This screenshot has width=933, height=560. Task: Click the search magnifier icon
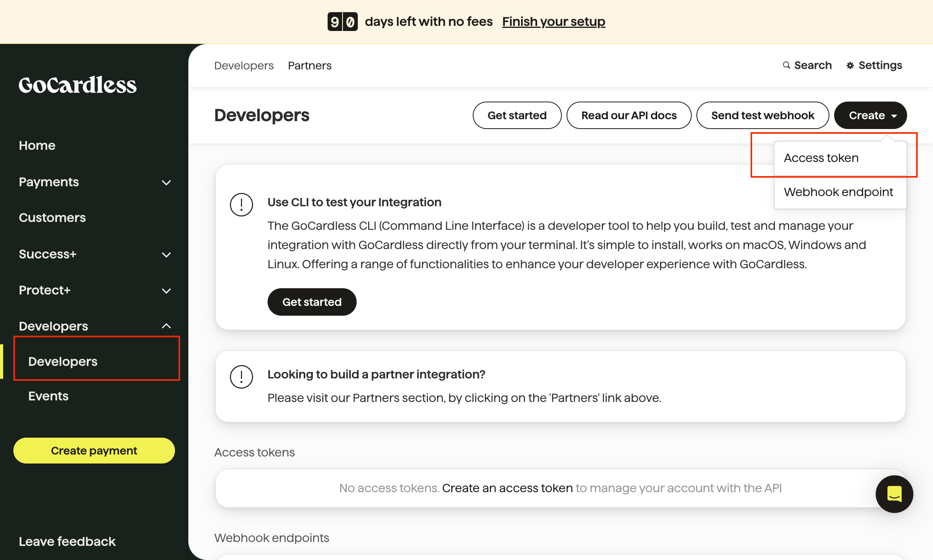[786, 65]
